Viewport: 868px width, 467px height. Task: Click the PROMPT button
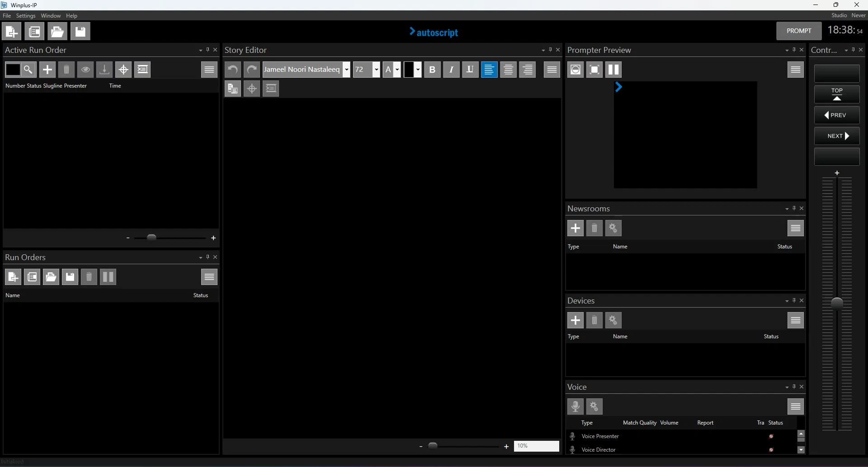click(x=799, y=31)
